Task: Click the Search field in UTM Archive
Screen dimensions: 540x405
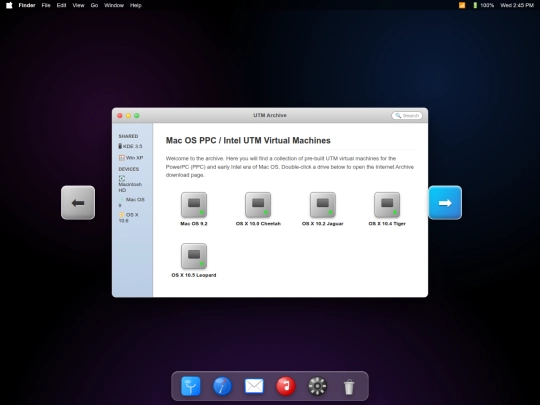Action: click(x=407, y=116)
